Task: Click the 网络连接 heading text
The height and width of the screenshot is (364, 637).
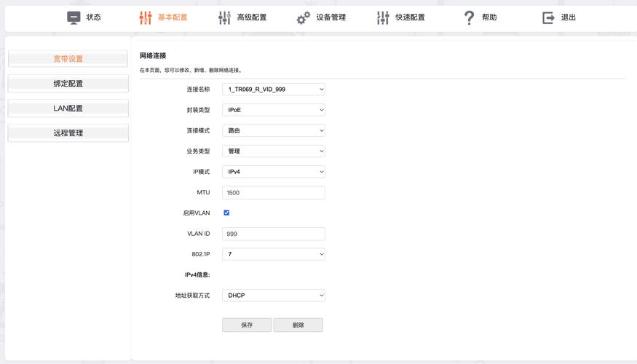Action: click(x=153, y=55)
